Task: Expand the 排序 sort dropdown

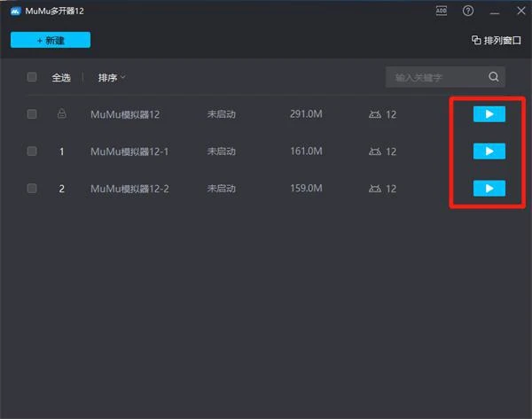Action: (112, 77)
